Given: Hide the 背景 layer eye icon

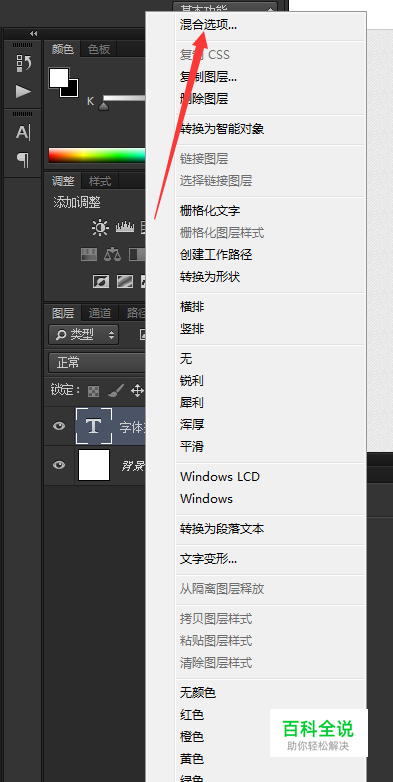Looking at the screenshot, I should 59,465.
